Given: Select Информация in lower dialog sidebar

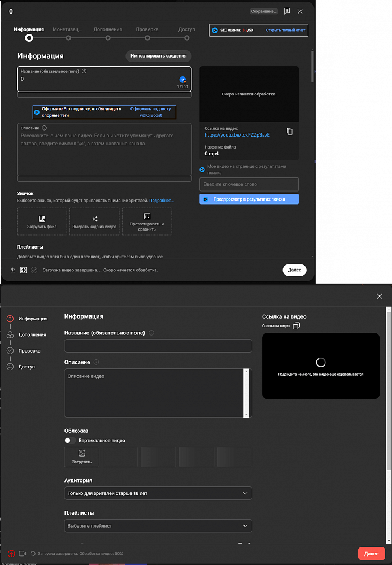Looking at the screenshot, I should pos(27,319).
